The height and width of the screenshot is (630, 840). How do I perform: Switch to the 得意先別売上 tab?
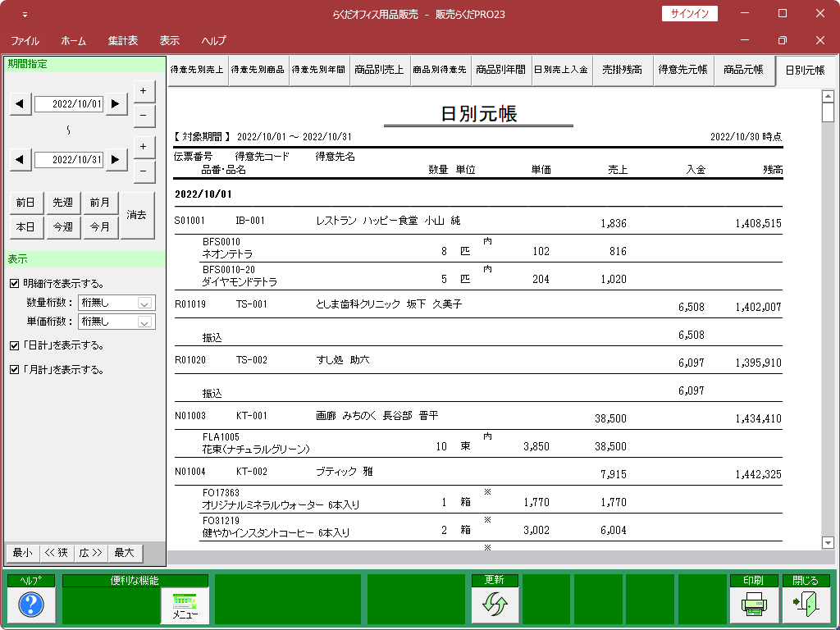click(197, 71)
